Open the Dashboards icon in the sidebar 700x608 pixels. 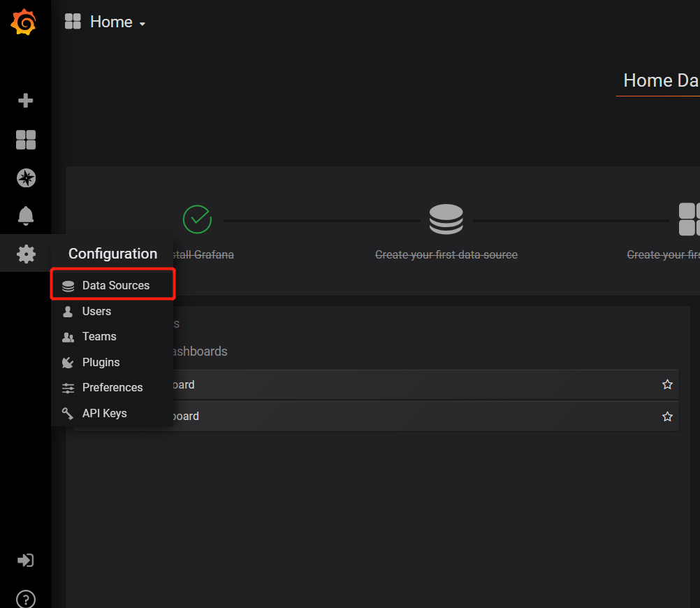tap(25, 139)
